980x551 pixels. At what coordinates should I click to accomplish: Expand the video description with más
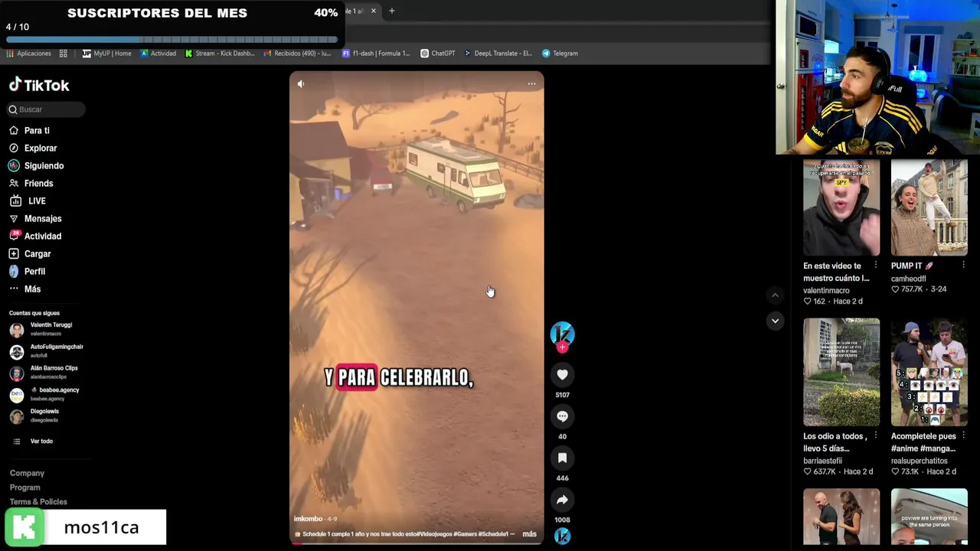(x=529, y=534)
